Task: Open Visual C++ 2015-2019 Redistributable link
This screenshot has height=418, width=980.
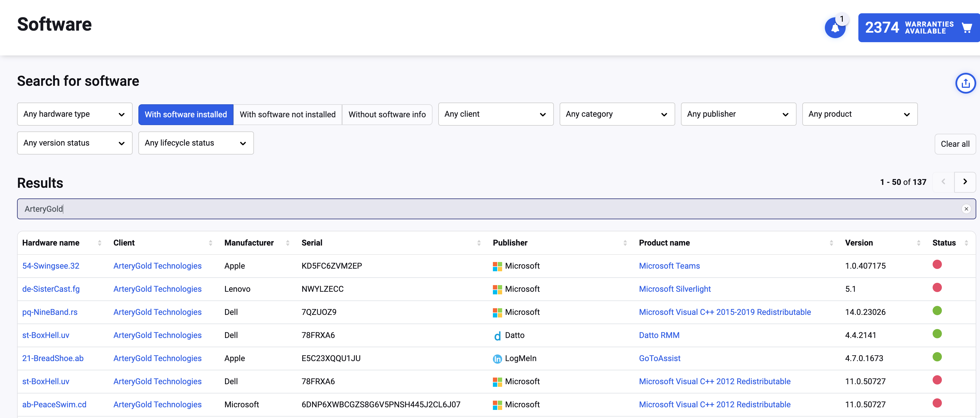Action: (x=725, y=312)
